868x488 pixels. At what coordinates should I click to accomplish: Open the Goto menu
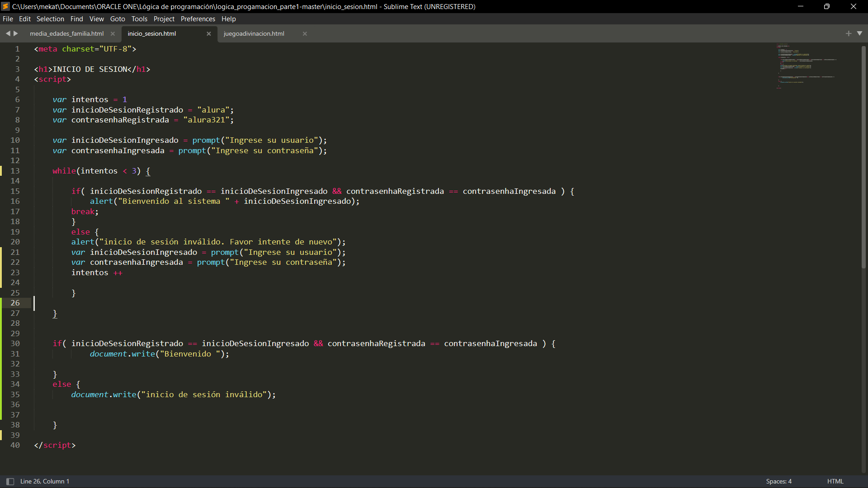pyautogui.click(x=118, y=19)
